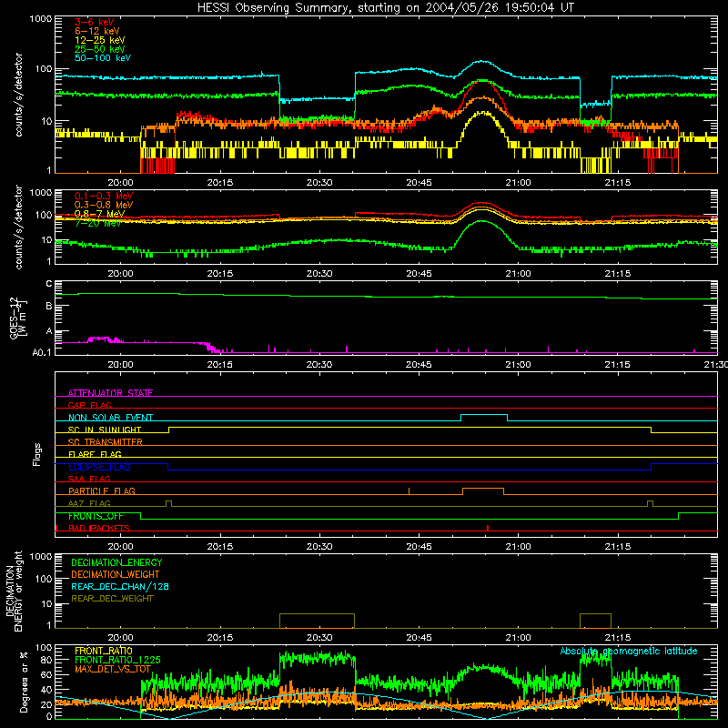Click the PARTICLE_FLAG label
Image resolution: width=728 pixels, height=728 pixels.
coord(102,491)
